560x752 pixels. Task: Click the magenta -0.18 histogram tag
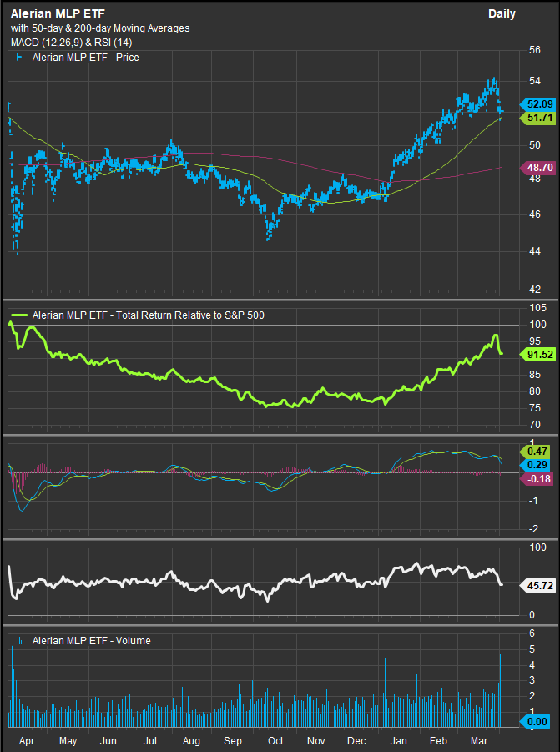[x=535, y=478]
